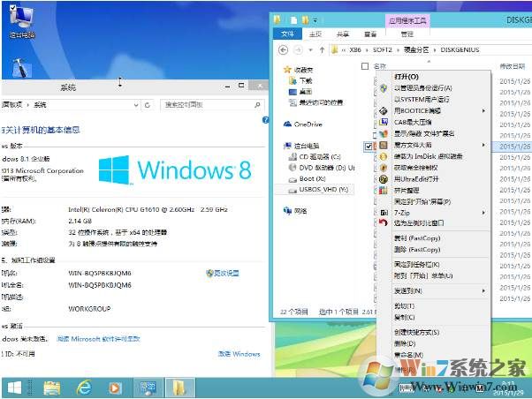Click the ImDisk mount disc icon
The height and width of the screenshot is (399, 532).
coord(384,156)
